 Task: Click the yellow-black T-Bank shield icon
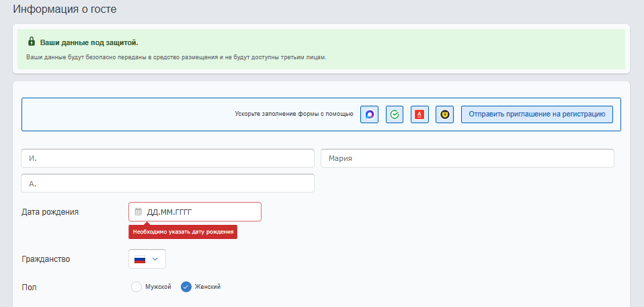(444, 114)
